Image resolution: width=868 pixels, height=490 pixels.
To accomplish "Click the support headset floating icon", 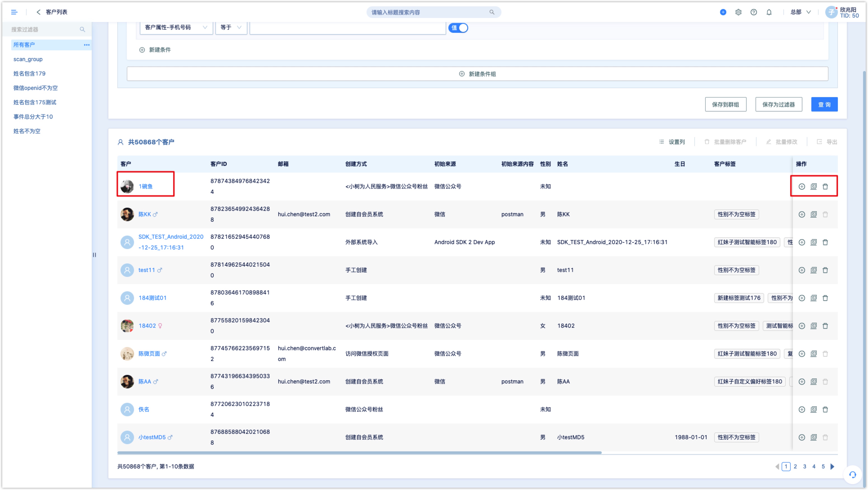I will [852, 475].
